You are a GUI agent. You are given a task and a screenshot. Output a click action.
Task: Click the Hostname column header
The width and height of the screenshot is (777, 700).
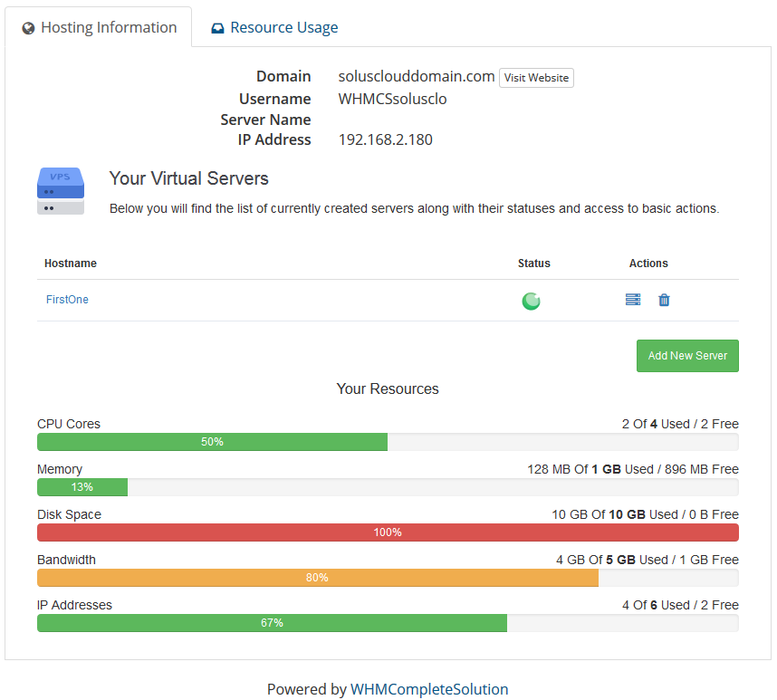click(x=71, y=263)
